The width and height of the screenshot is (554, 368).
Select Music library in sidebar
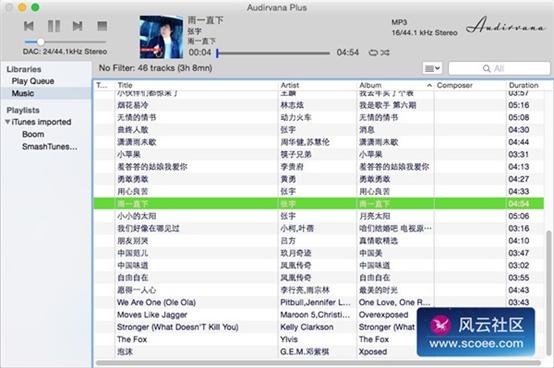point(23,94)
